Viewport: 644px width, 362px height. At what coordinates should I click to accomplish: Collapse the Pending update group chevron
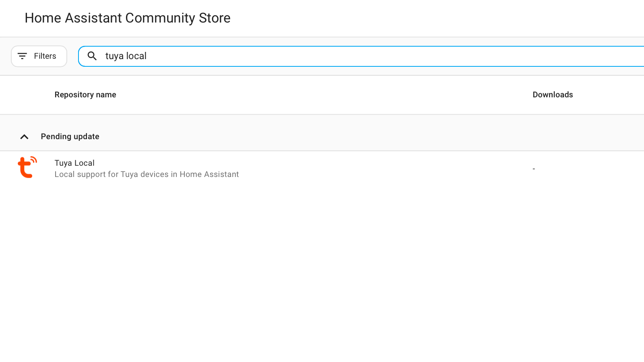coord(24,137)
